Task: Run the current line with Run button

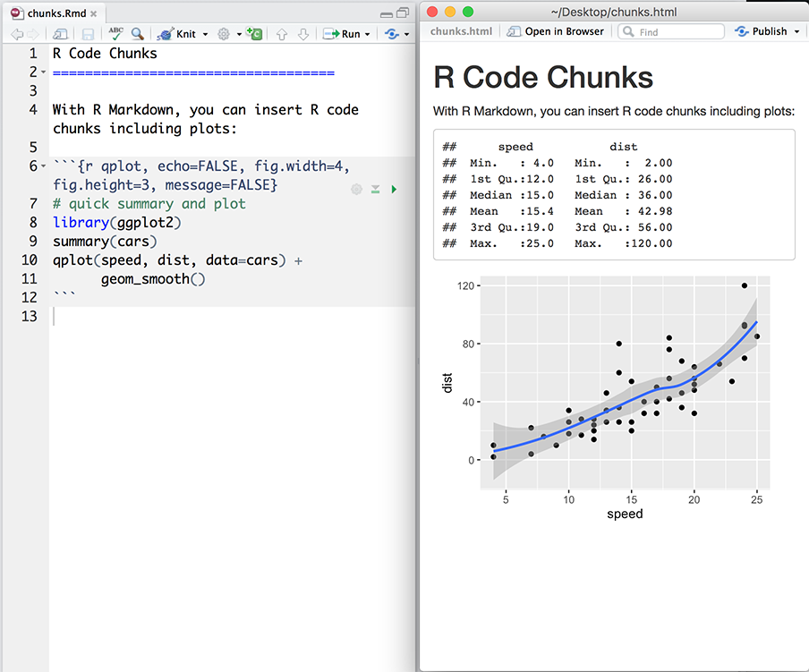Action: (x=342, y=34)
